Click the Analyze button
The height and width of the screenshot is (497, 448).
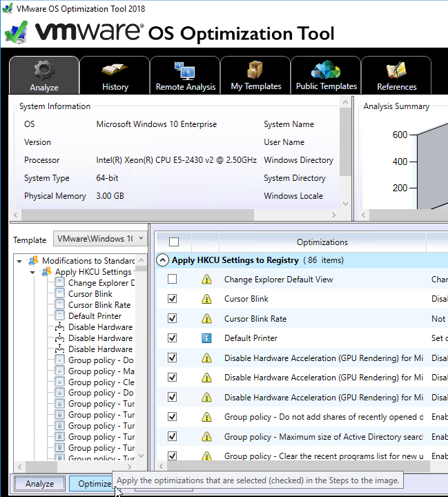(x=39, y=484)
